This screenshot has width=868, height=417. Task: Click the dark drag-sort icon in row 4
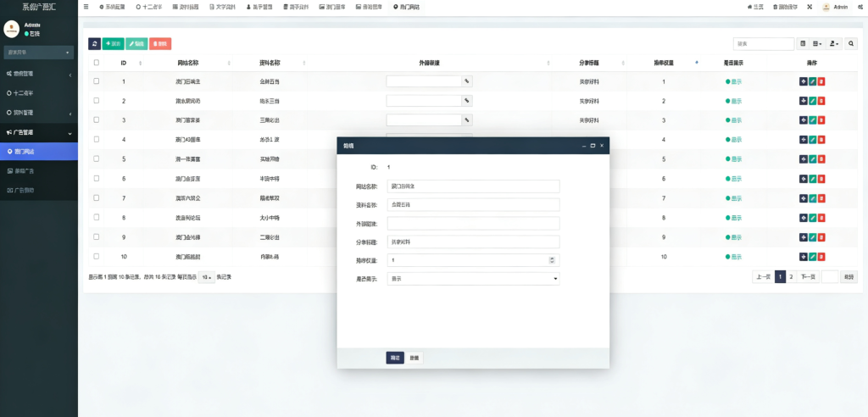tap(804, 140)
